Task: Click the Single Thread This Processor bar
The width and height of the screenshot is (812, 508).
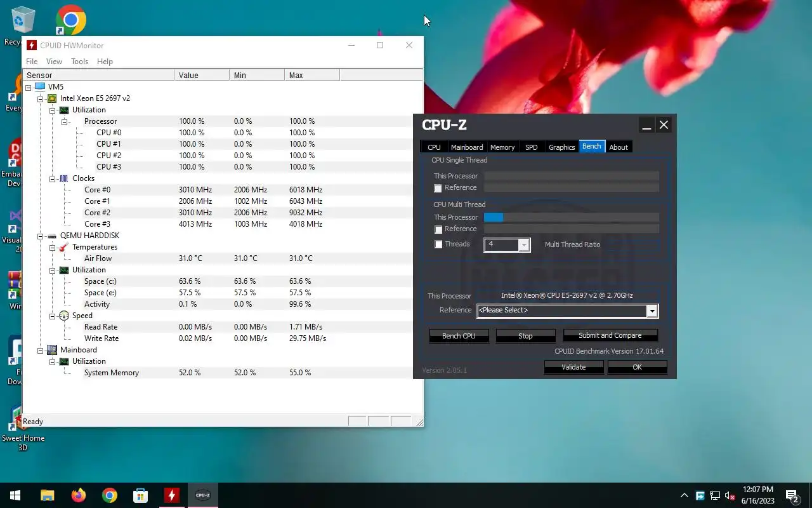Action: point(571,176)
